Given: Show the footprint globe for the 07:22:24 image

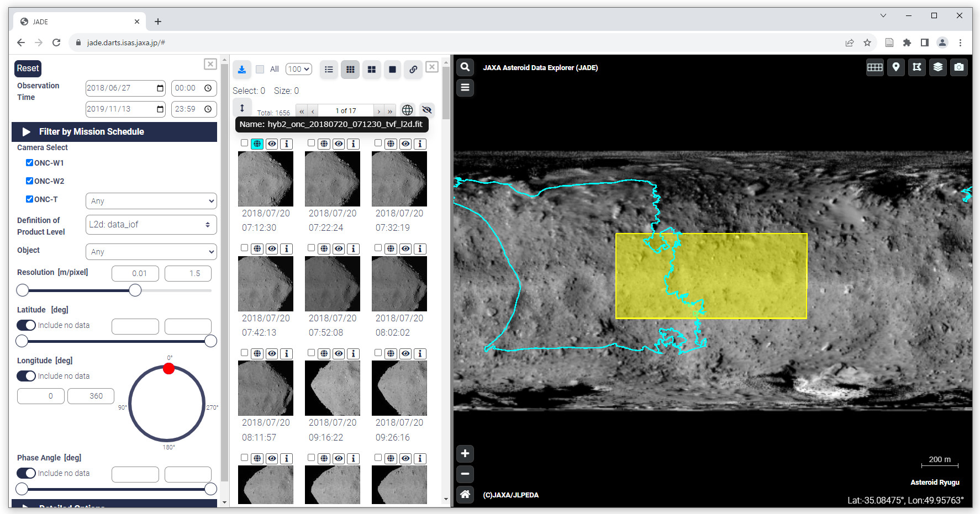Looking at the screenshot, I should [x=324, y=144].
